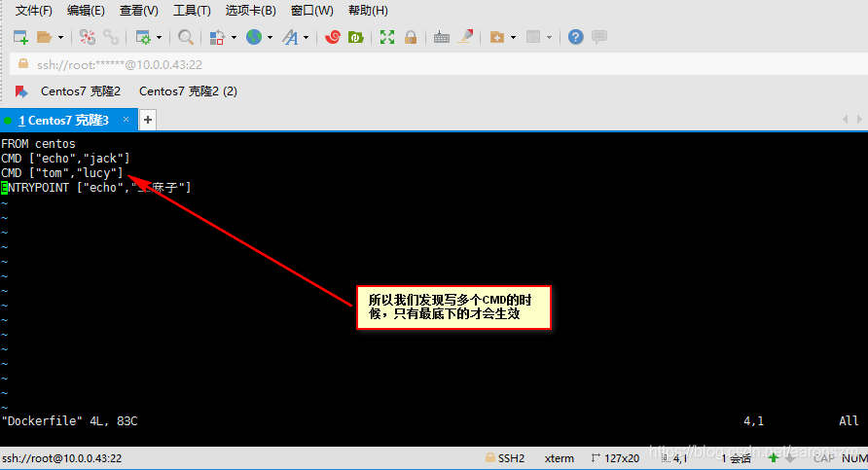868x470 pixels.
Task: Click the 127x20 terminal size entry
Action: [616, 458]
